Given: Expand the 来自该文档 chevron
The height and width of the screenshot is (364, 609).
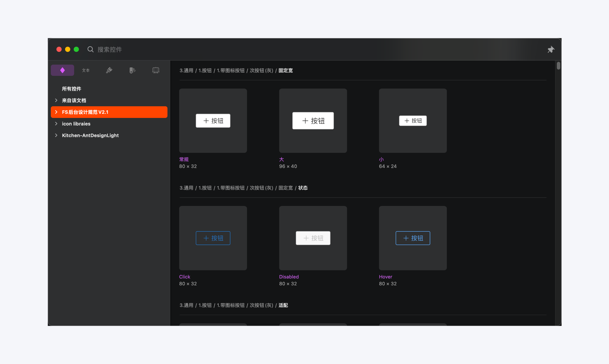Looking at the screenshot, I should (56, 100).
